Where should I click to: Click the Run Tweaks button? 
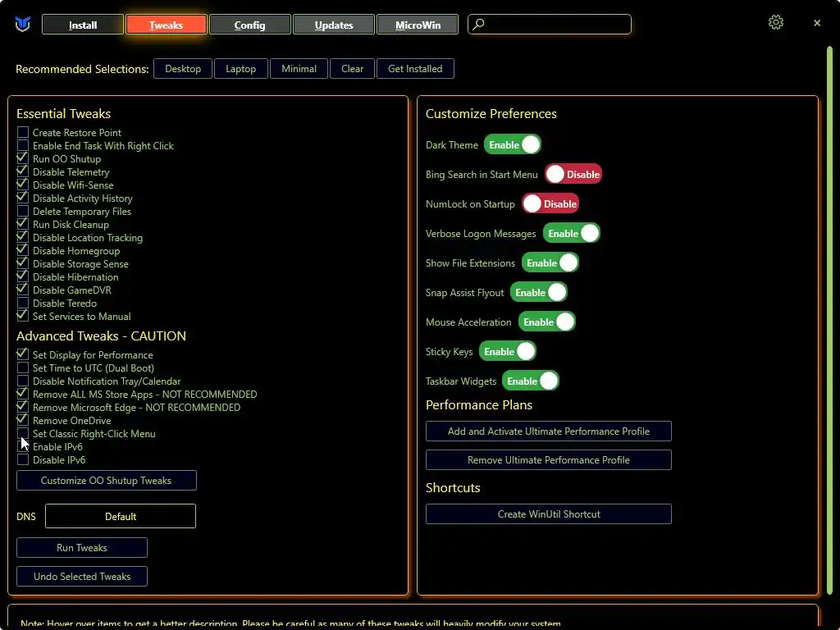(x=82, y=547)
